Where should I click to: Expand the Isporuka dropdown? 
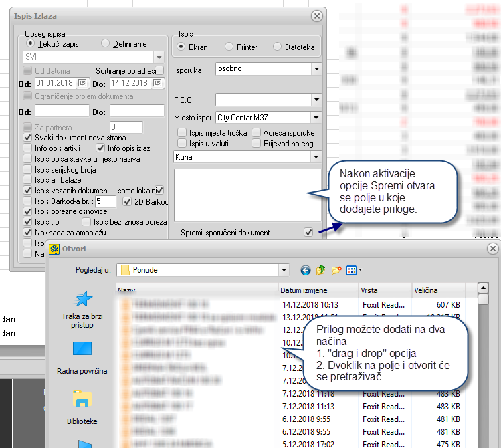(316, 69)
